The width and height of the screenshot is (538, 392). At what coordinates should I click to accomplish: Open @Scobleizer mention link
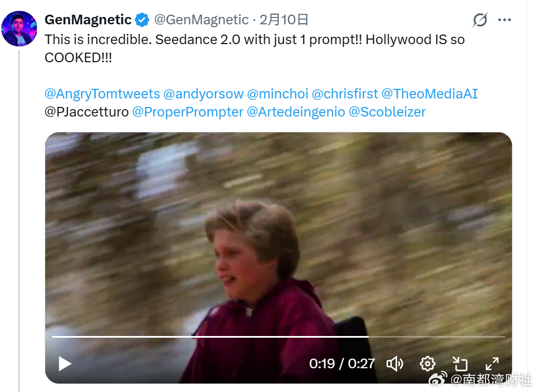(387, 112)
